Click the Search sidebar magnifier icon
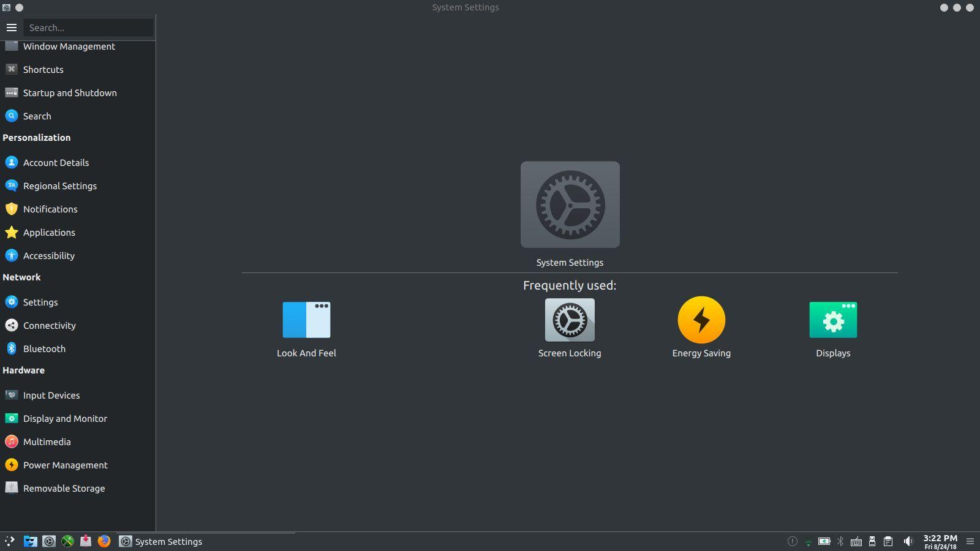980x551 pixels. (12, 116)
